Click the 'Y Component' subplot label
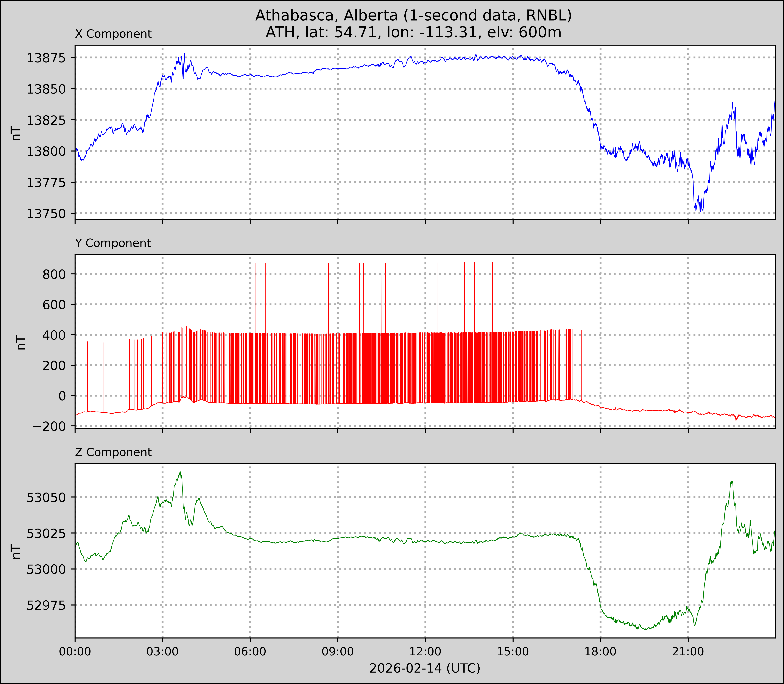The height and width of the screenshot is (684, 784). click(x=113, y=243)
